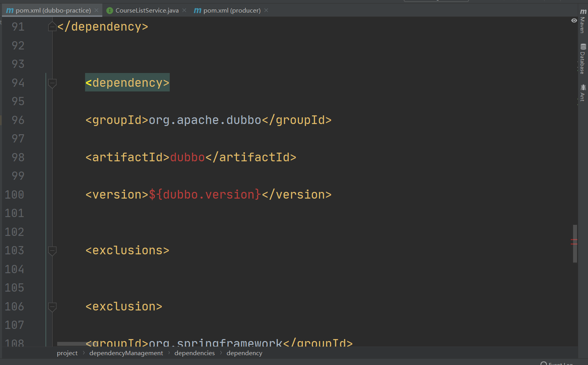The height and width of the screenshot is (365, 588).
Task: Open the CourseListService.java tab
Action: (147, 10)
